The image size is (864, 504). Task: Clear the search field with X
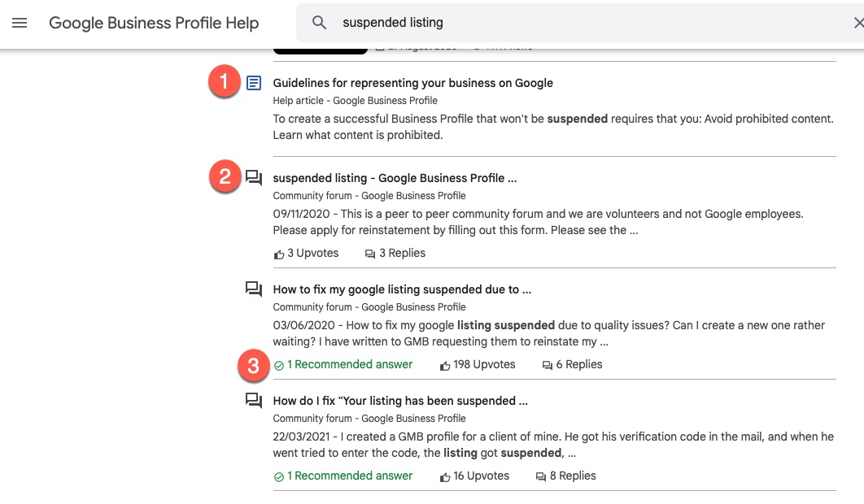coord(858,23)
